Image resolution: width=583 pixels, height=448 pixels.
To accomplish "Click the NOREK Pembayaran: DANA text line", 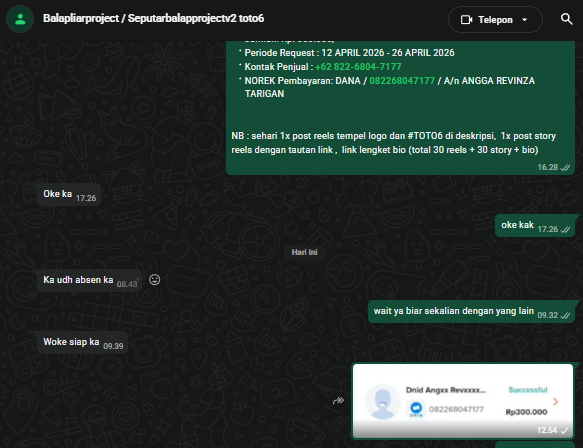I will [x=390, y=87].
